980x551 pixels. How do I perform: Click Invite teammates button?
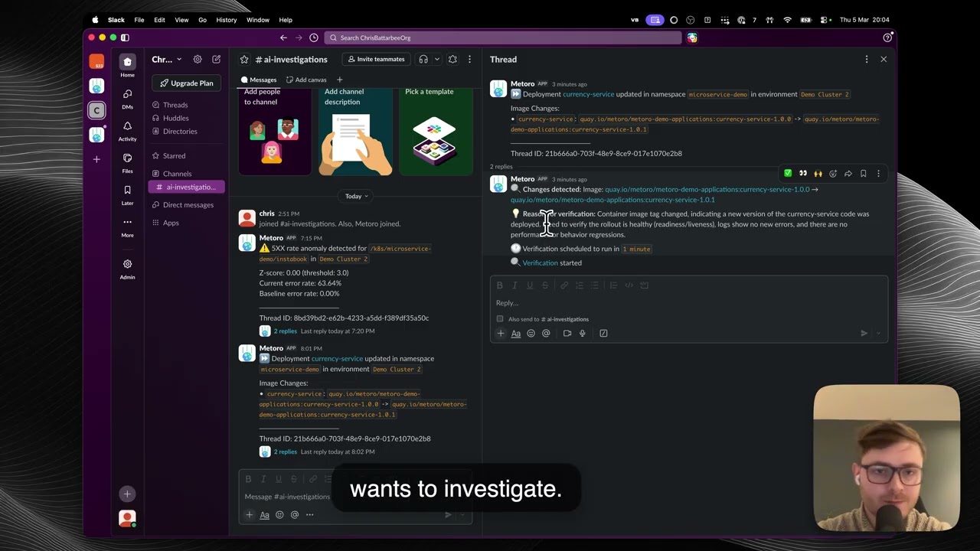(x=375, y=59)
